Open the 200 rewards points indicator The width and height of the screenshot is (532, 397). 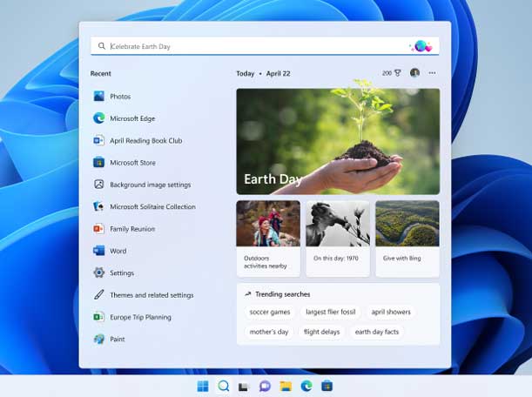click(392, 73)
